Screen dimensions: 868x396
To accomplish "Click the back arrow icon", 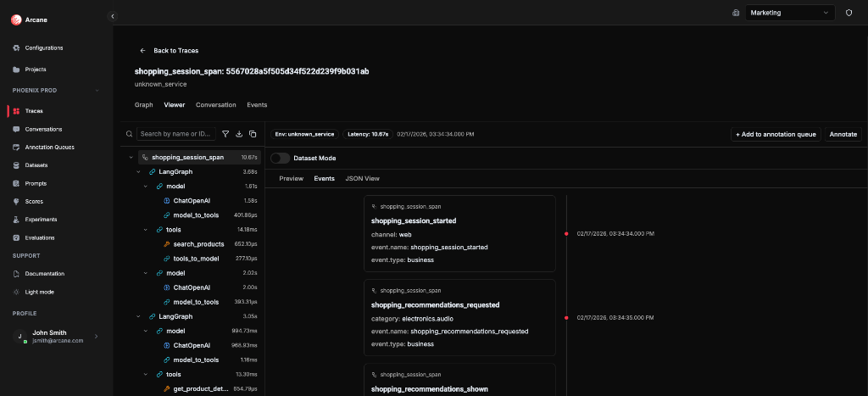I will tap(142, 50).
